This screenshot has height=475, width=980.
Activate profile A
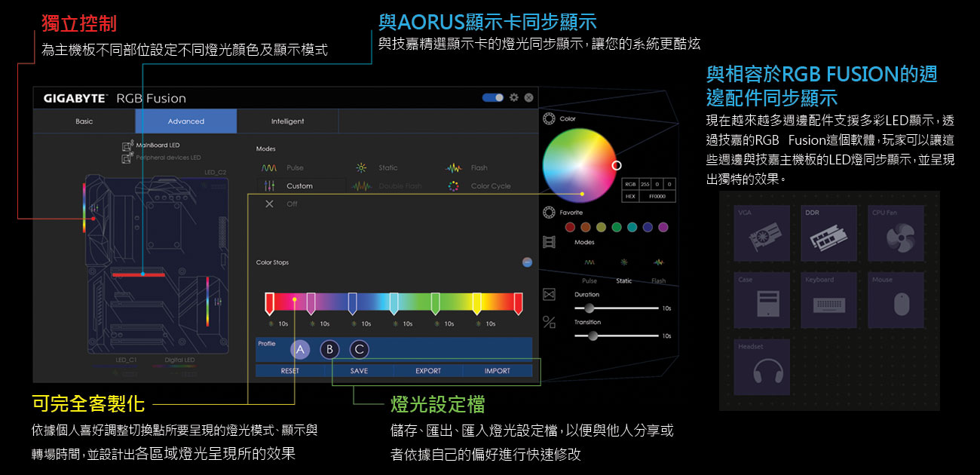click(x=300, y=350)
